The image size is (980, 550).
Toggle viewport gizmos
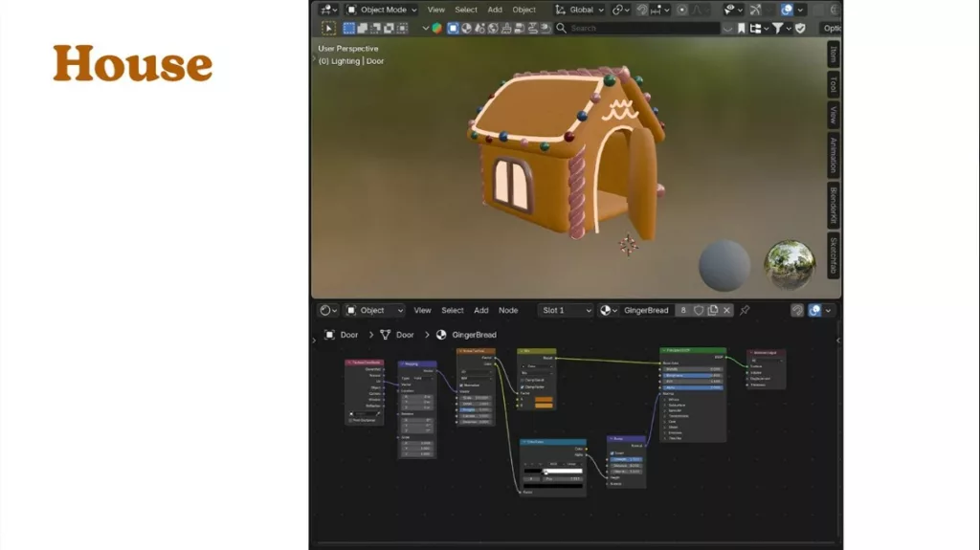pos(756,10)
